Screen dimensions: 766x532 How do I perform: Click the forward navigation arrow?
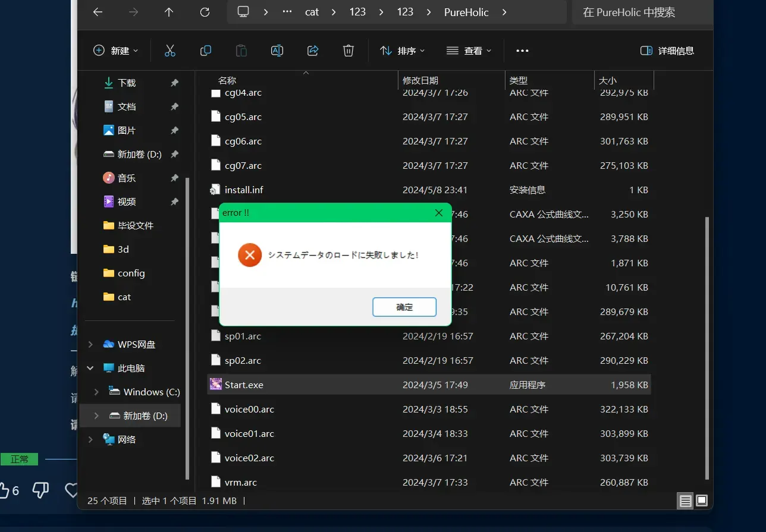[133, 12]
